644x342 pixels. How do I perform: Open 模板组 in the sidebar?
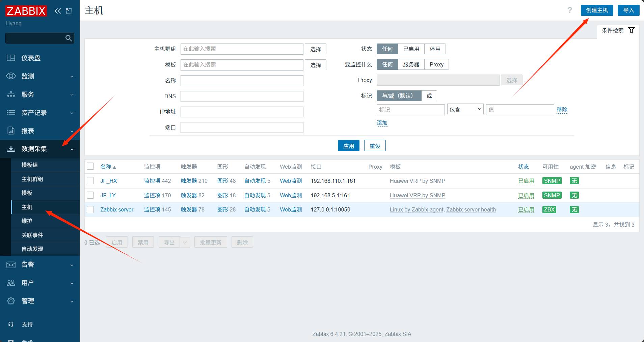(45, 165)
